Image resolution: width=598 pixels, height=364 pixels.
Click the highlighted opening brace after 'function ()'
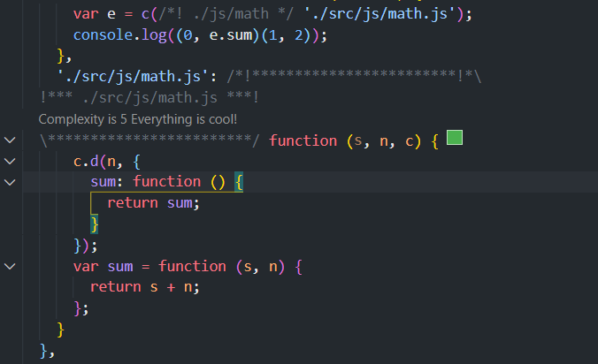[x=239, y=182]
